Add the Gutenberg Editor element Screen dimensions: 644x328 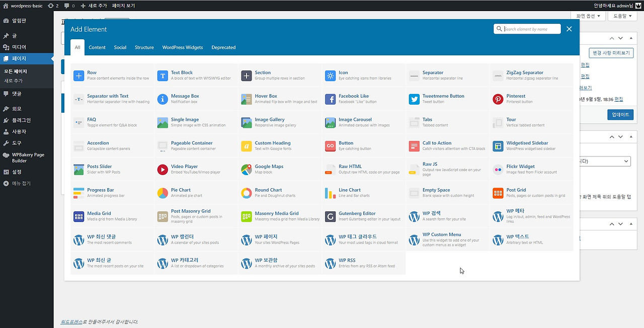tap(364, 216)
